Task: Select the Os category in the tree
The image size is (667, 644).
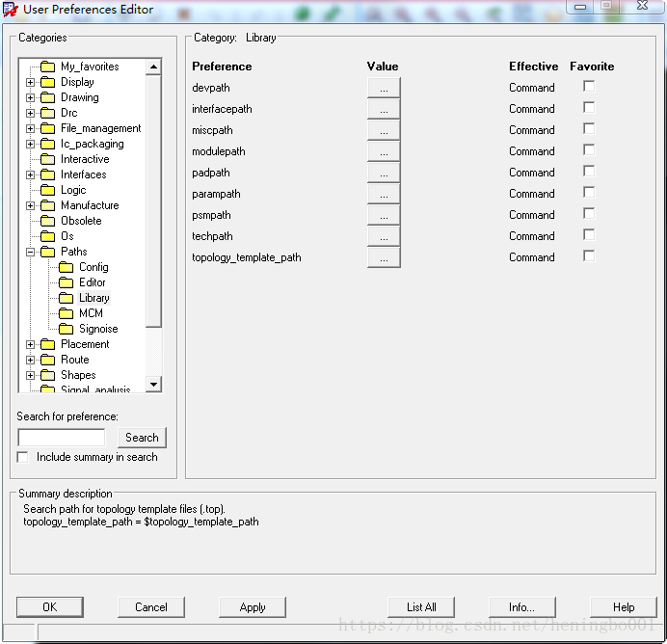Action: [x=67, y=236]
